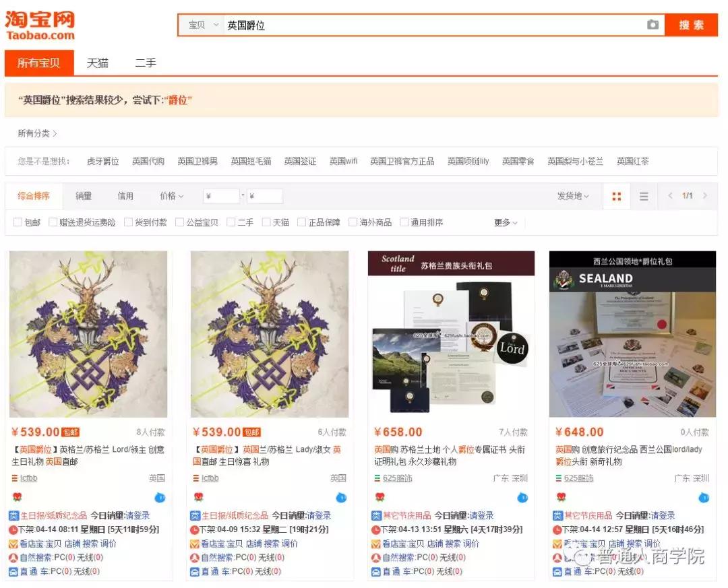Click the red heart icon on Lady/淑女 item
The height and width of the screenshot is (588, 728).
pyautogui.click(x=198, y=497)
